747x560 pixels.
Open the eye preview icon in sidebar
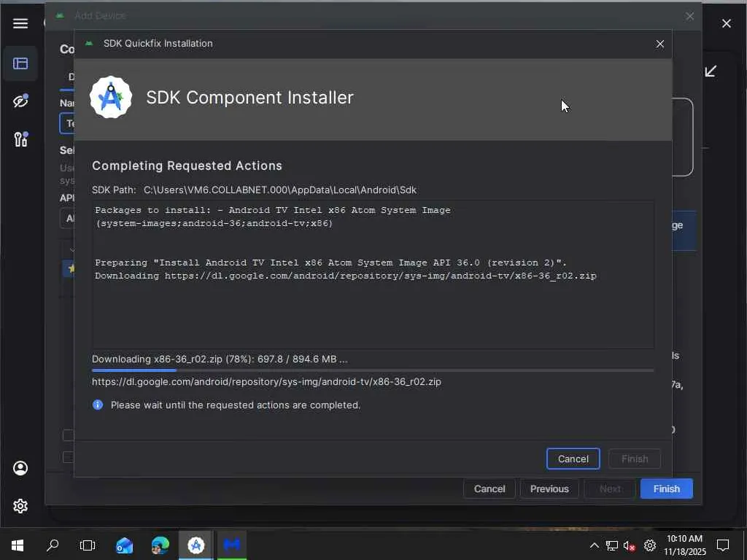(x=20, y=101)
